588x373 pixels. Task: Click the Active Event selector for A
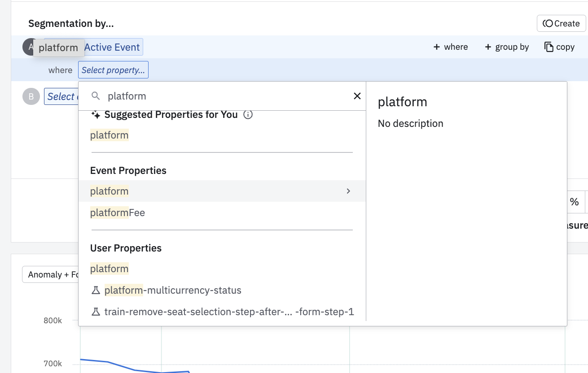click(x=113, y=47)
